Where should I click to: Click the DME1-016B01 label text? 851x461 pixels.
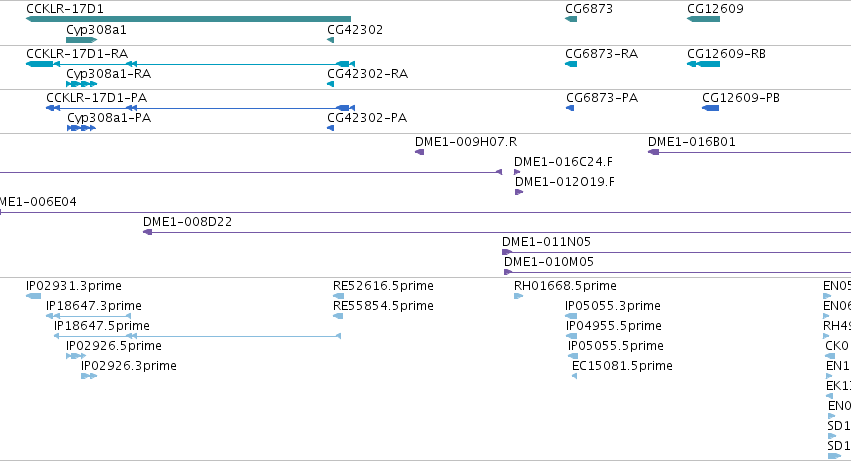691,142
